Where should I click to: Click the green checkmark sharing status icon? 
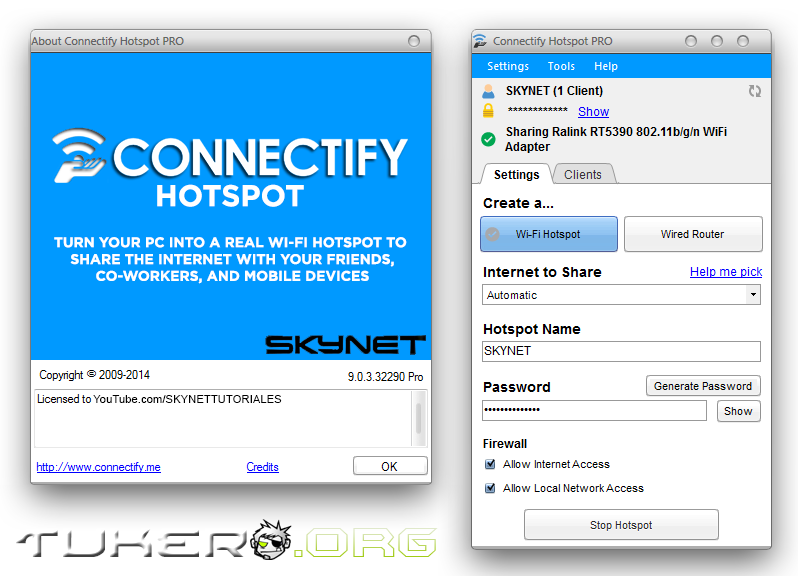tap(488, 139)
